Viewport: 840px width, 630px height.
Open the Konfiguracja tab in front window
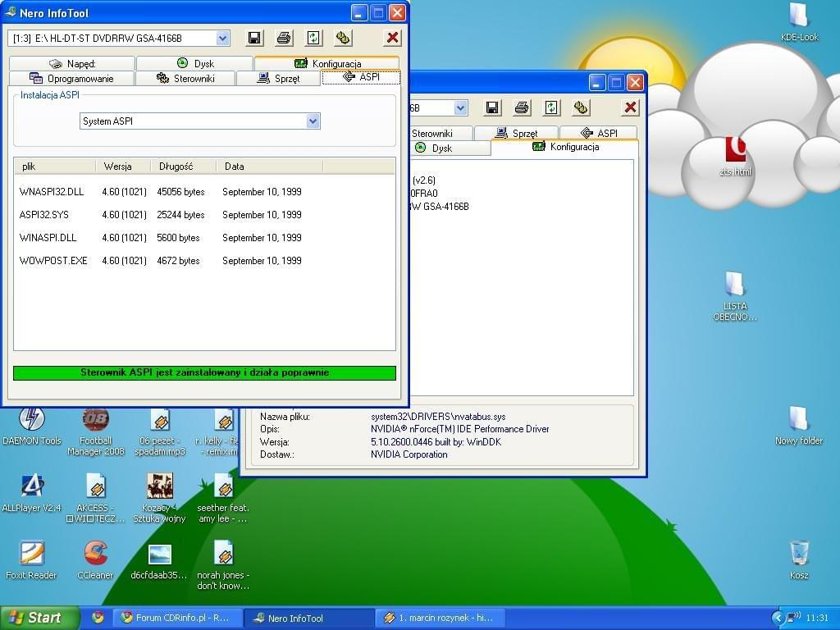(x=326, y=64)
